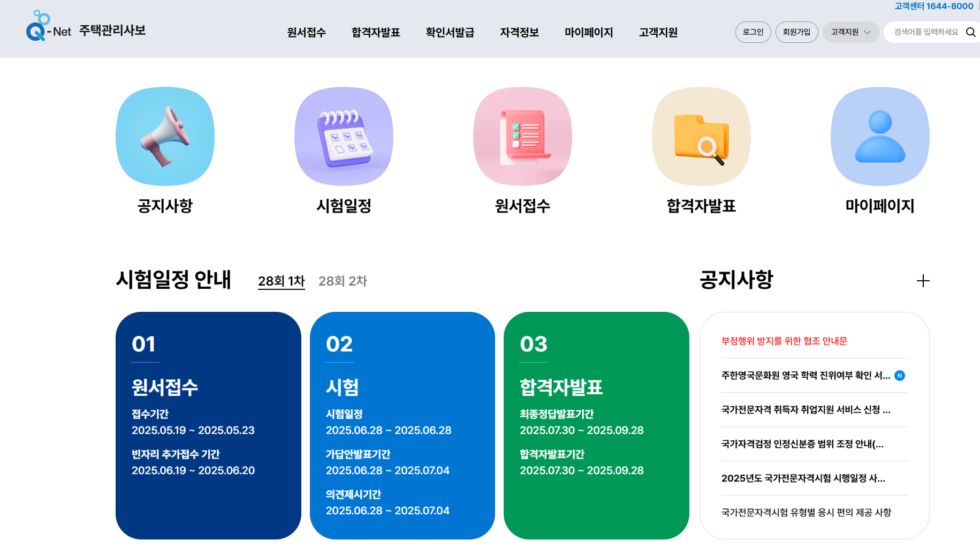The height and width of the screenshot is (548, 980).
Task: Click the search input field
Action: click(926, 32)
